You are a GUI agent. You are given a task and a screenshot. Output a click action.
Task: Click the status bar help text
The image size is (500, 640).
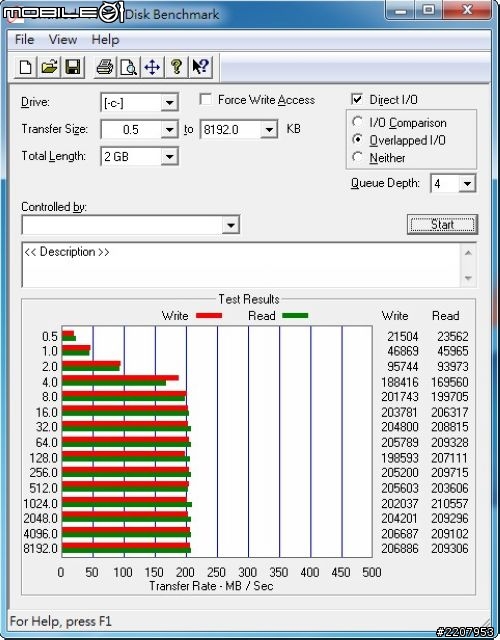[x=60, y=621]
